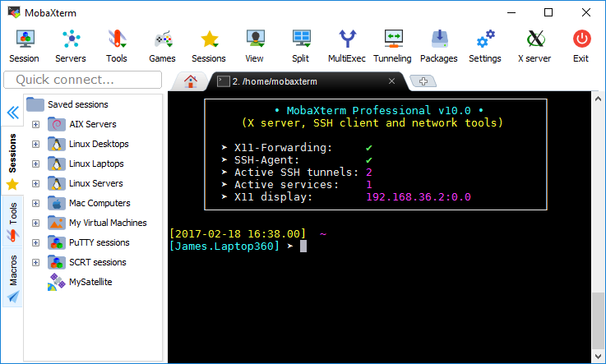
Task: Click the MobaXterm Professional v10.0 banner text
Action: coord(379,110)
